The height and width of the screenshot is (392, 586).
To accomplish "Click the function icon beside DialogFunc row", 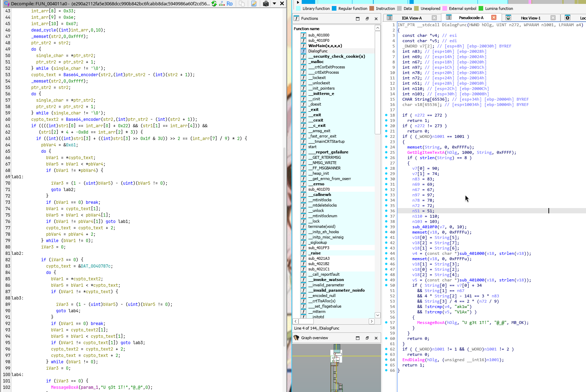I will [303, 51].
